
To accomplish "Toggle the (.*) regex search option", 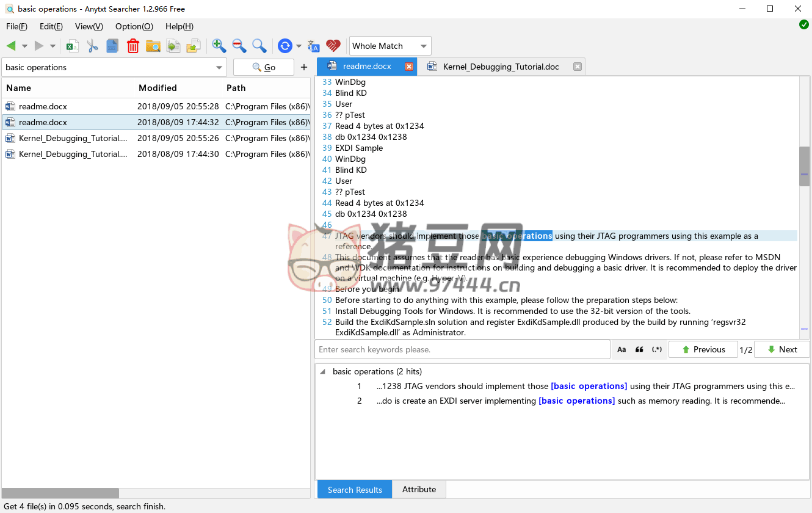I will (x=657, y=349).
